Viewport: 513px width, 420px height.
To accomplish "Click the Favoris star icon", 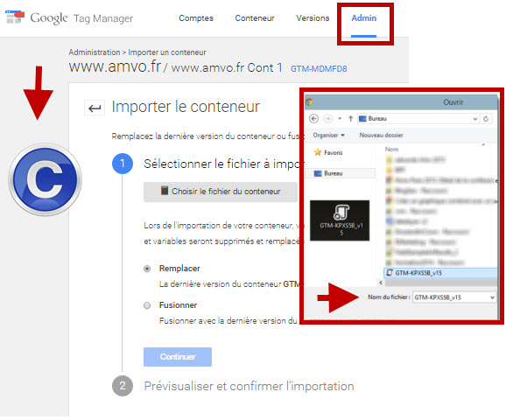I will (318, 152).
